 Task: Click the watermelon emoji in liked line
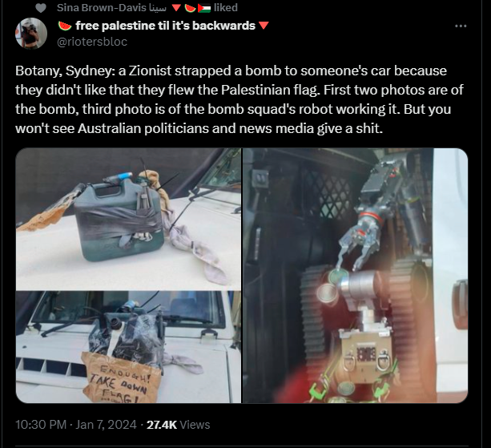(190, 8)
